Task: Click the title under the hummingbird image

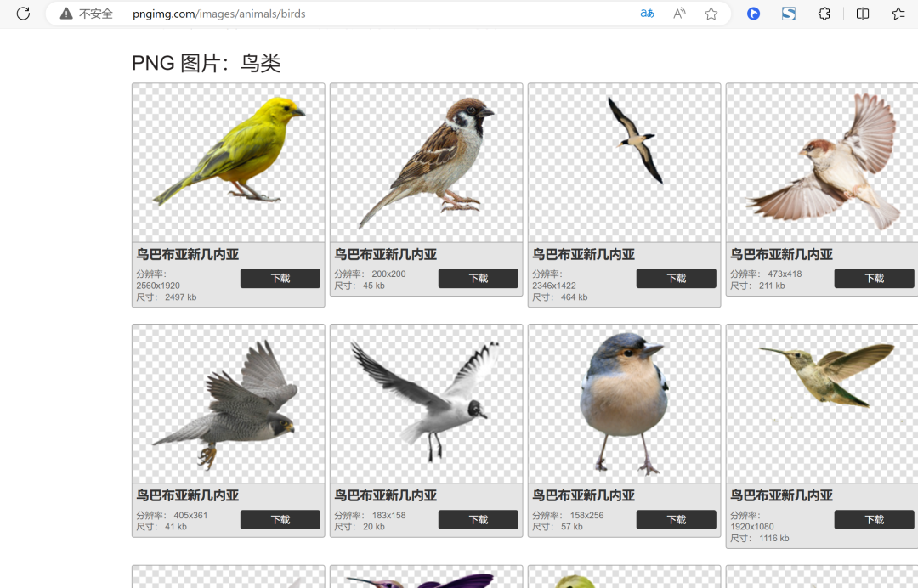Action: (781, 495)
